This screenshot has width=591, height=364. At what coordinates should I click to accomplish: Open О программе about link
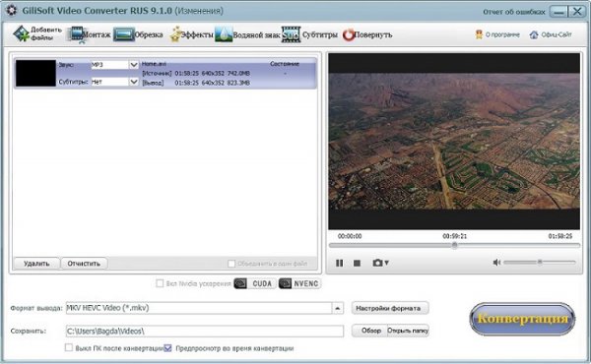(497, 34)
